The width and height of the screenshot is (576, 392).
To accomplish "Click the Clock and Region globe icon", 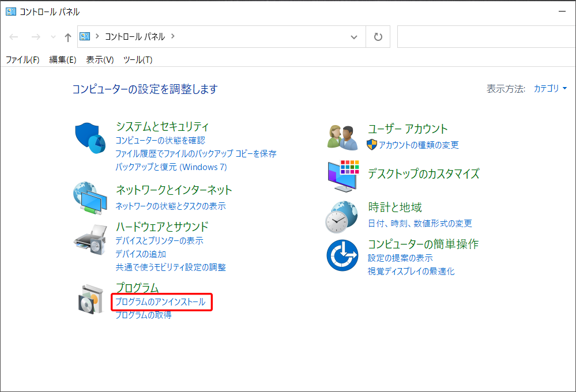I will [342, 216].
